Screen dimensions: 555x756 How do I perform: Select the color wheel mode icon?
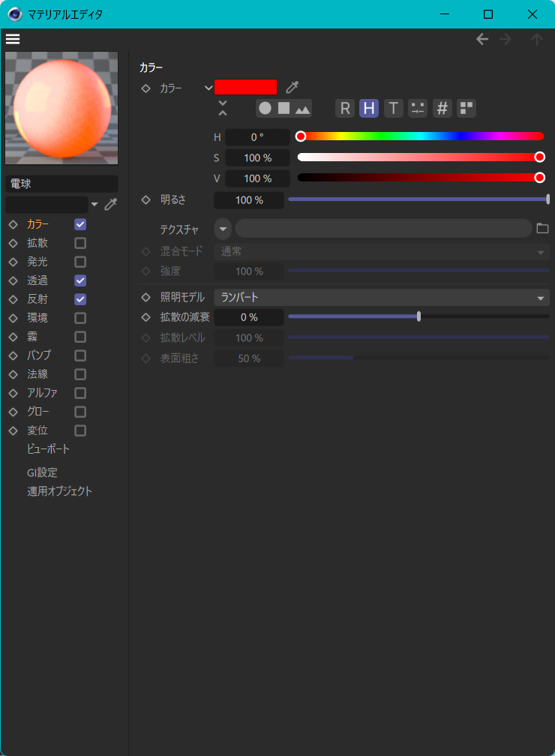coord(265,108)
